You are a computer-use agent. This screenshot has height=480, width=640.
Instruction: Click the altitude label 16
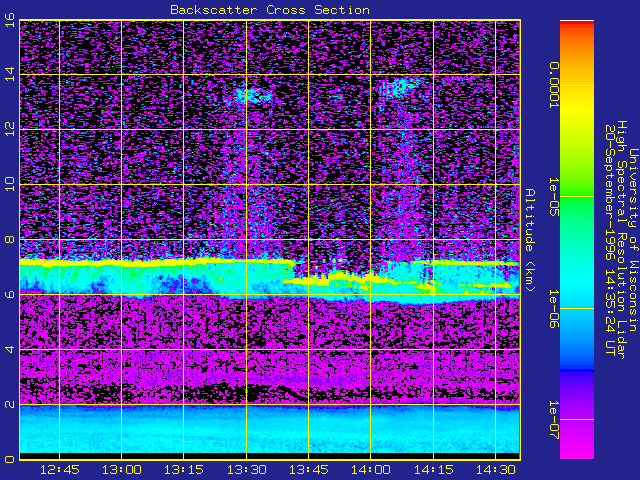point(9,19)
